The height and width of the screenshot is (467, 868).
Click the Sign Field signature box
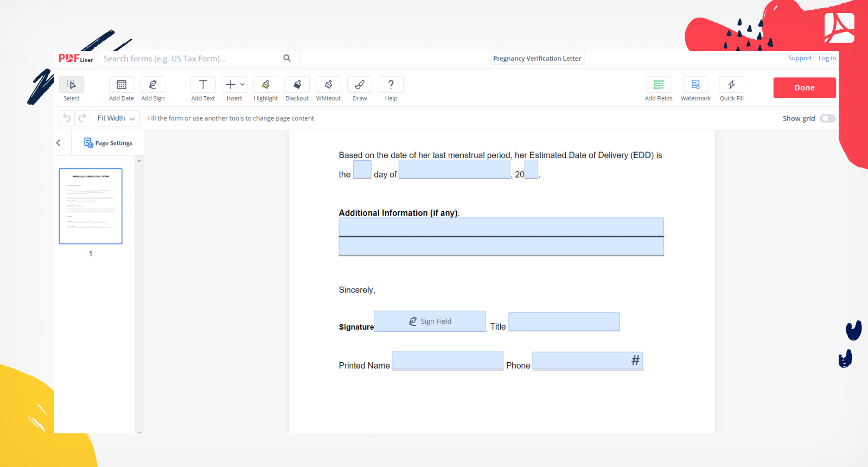pyautogui.click(x=430, y=321)
